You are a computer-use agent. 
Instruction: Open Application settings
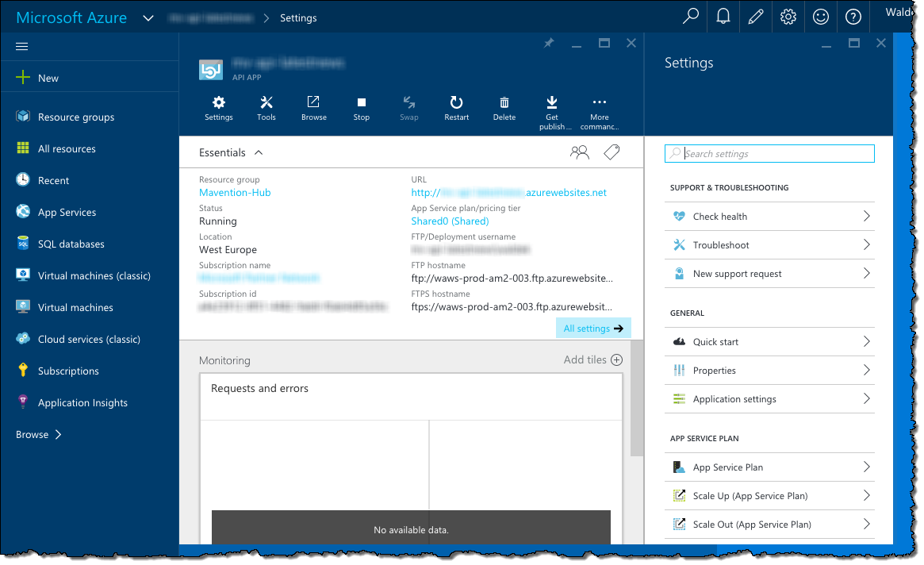769,399
